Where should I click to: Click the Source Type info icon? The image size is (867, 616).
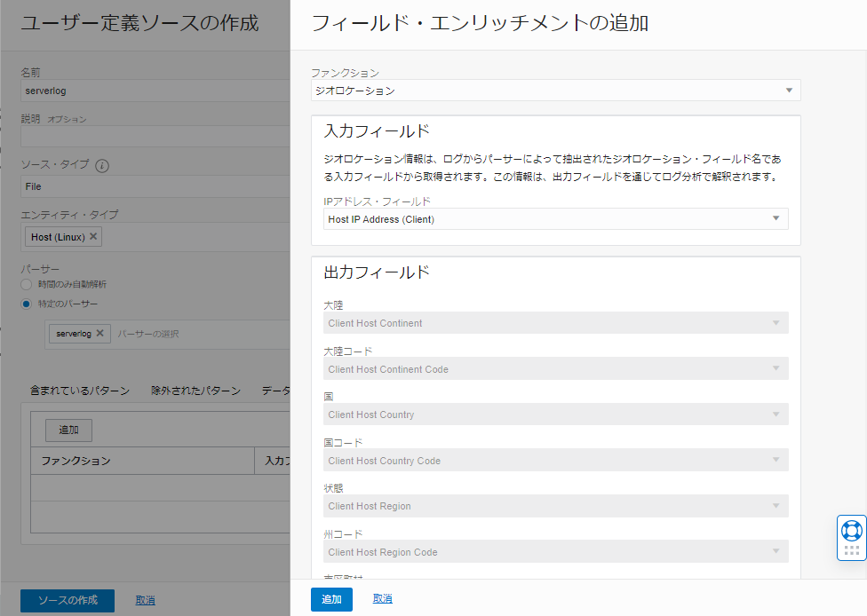coord(102,166)
